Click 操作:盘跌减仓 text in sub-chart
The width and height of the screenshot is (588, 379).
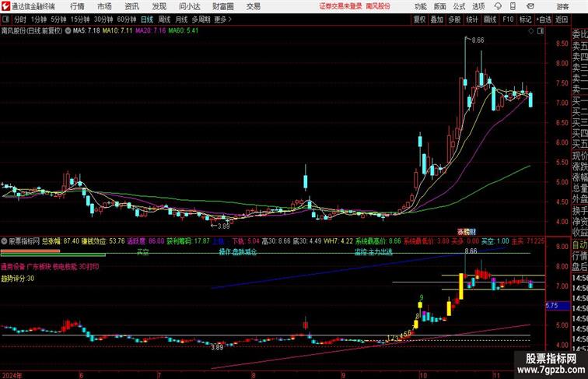pos(238,252)
